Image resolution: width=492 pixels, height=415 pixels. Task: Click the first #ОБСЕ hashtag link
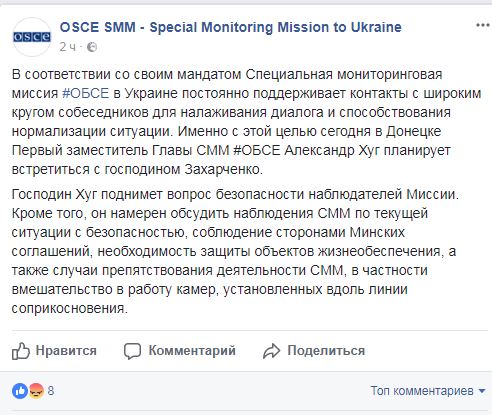click(86, 93)
